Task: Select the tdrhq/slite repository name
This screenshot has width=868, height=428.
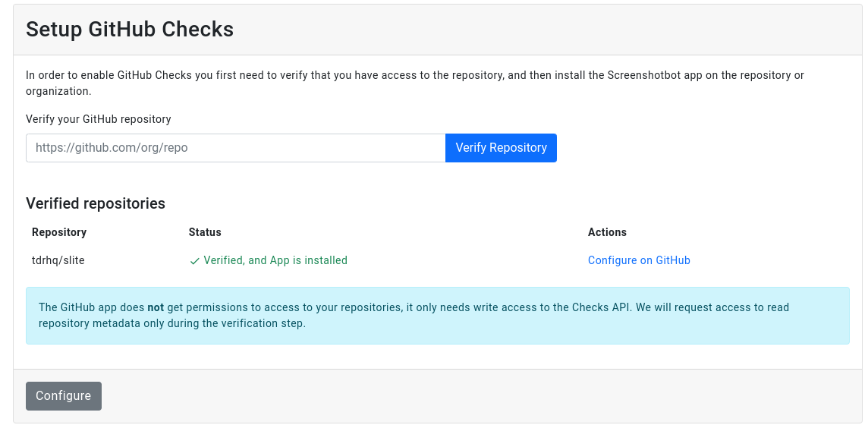Action: click(x=58, y=260)
